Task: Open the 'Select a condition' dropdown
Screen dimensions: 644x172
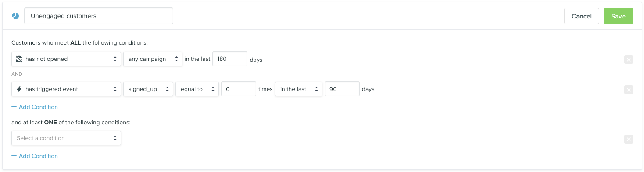Action: point(66,138)
